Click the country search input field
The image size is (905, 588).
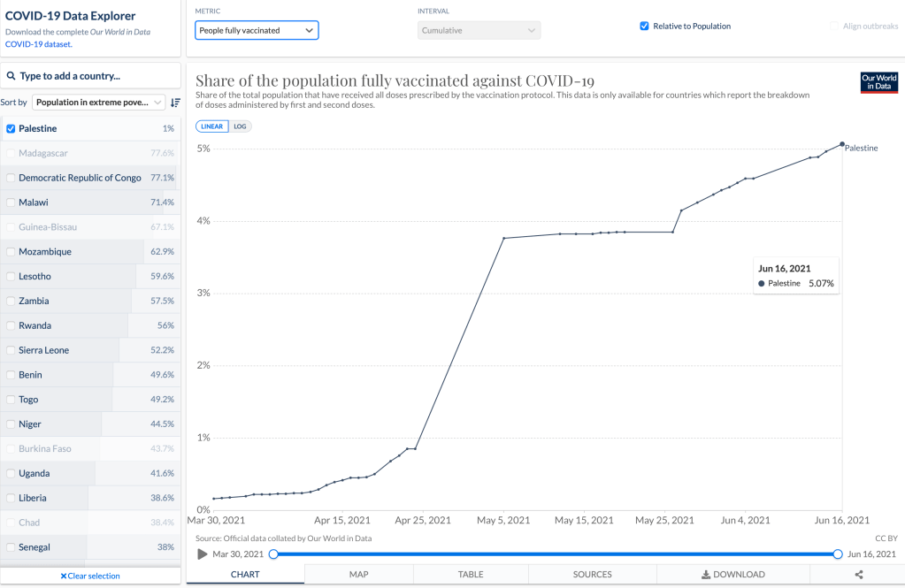[x=97, y=76]
